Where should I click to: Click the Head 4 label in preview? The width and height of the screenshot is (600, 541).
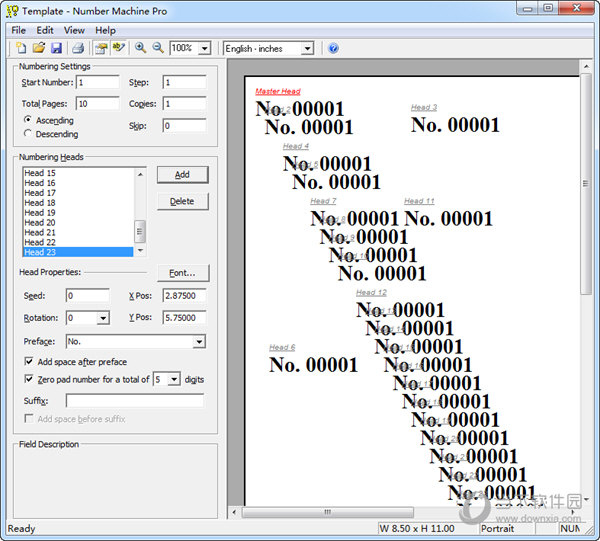(x=295, y=146)
